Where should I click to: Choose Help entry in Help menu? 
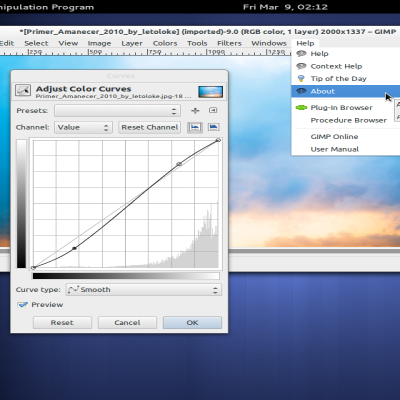tap(346, 54)
